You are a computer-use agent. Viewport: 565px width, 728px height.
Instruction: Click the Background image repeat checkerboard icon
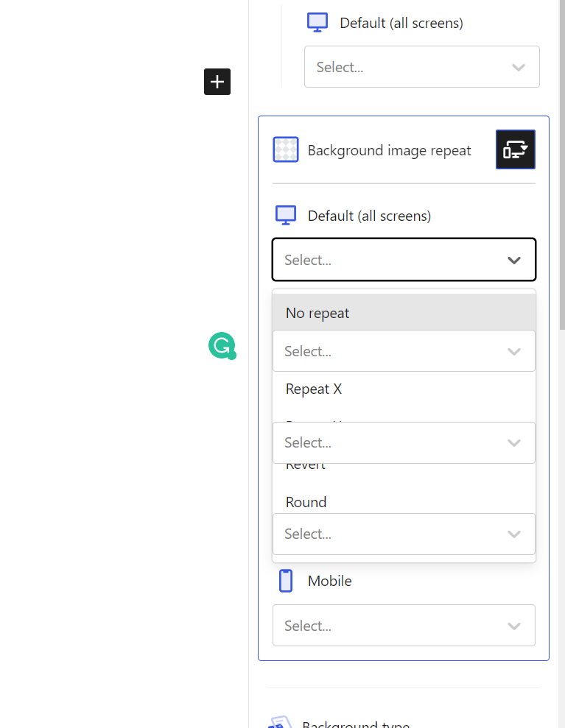pyautogui.click(x=285, y=149)
